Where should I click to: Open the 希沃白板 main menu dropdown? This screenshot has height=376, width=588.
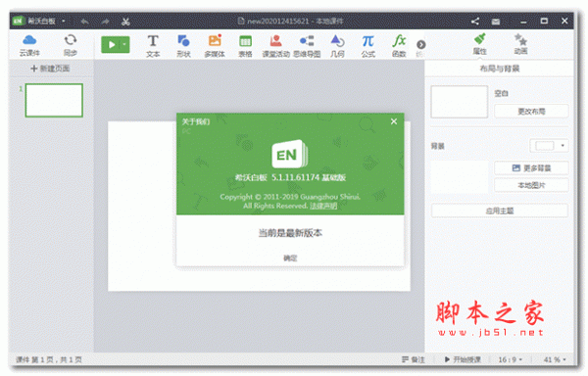pos(64,21)
